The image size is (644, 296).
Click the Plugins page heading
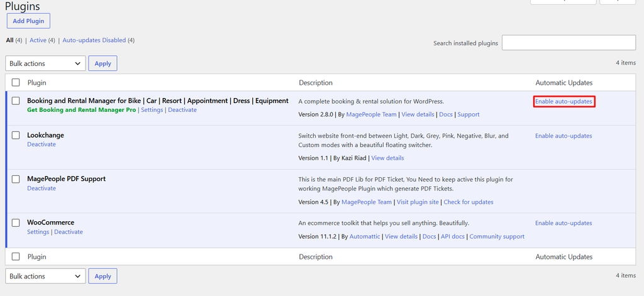point(23,6)
